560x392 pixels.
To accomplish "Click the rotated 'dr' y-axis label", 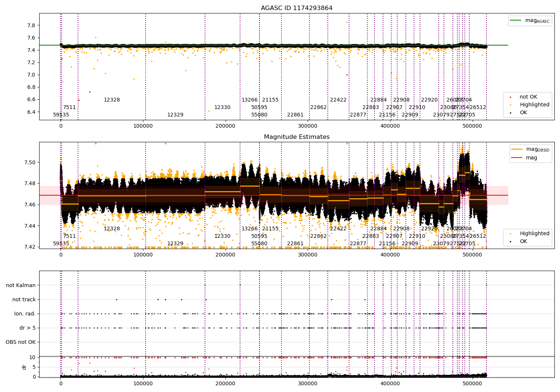I will pos(24,367).
